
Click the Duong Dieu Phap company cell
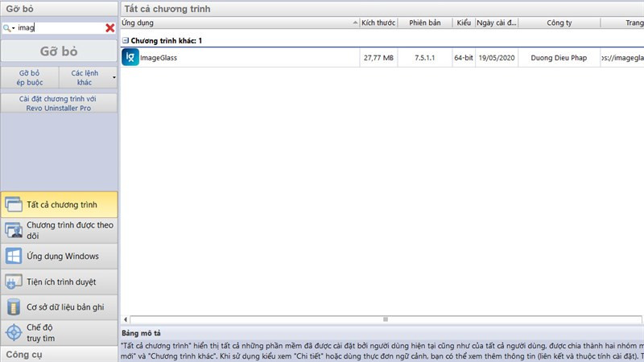tap(559, 58)
